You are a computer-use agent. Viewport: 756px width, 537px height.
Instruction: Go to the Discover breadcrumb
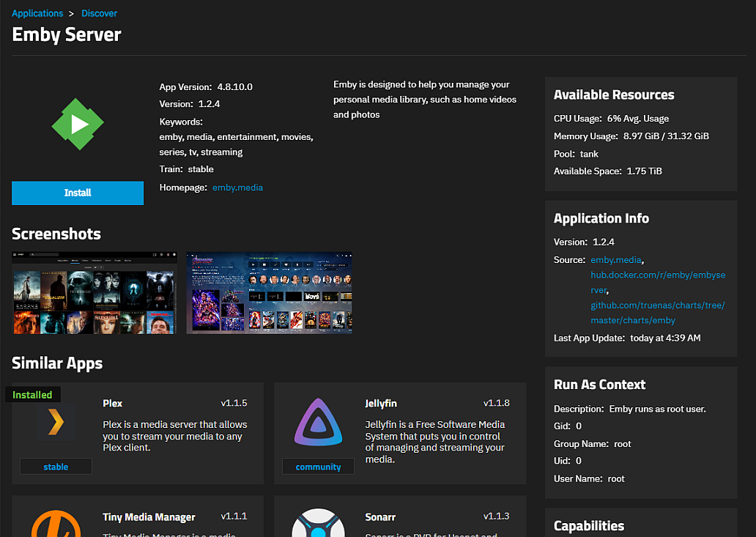click(100, 13)
